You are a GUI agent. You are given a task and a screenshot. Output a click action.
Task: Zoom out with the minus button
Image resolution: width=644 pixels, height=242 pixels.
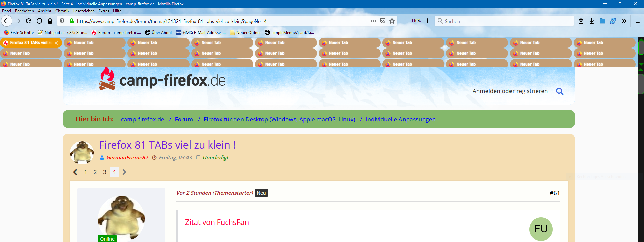[x=404, y=21]
